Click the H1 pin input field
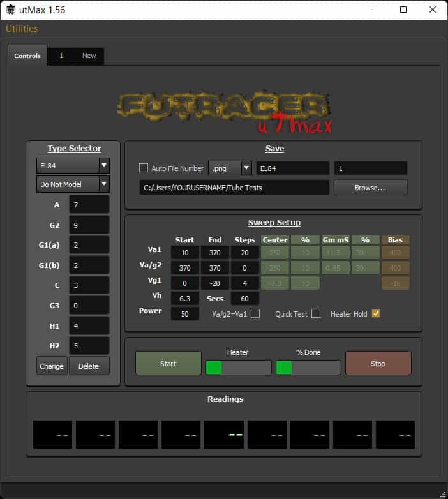448x499 pixels. point(89,325)
